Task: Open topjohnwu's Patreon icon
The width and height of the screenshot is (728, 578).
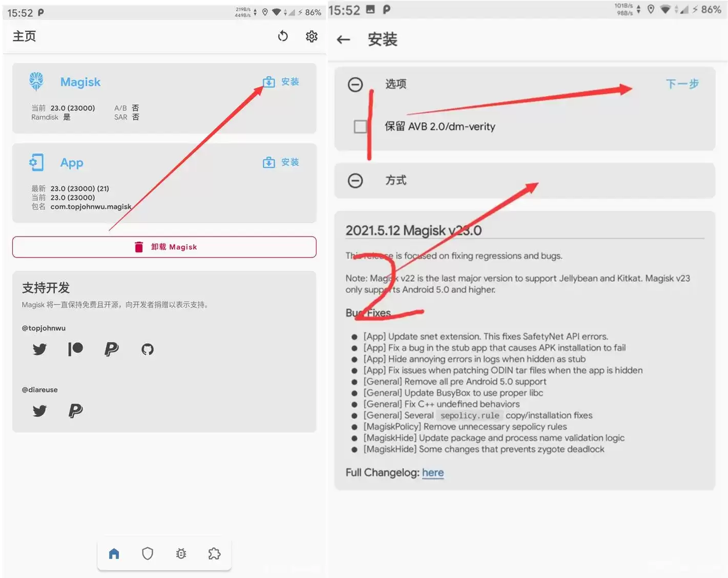Action: coord(75,349)
